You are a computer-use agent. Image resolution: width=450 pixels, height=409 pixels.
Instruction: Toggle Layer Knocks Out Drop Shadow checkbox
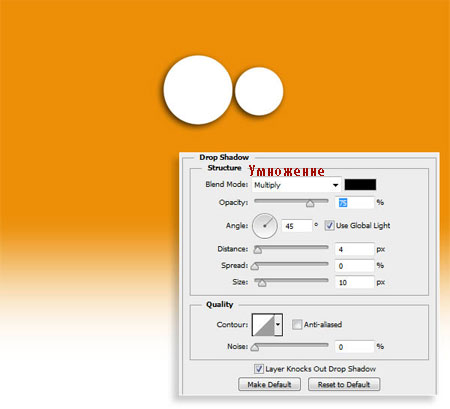[259, 369]
